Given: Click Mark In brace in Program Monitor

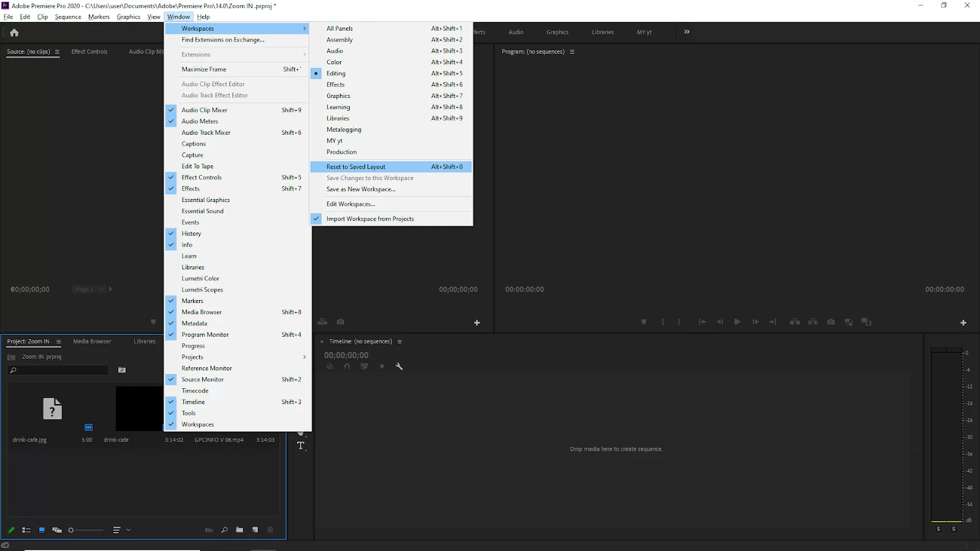Looking at the screenshot, I should click(x=663, y=322).
